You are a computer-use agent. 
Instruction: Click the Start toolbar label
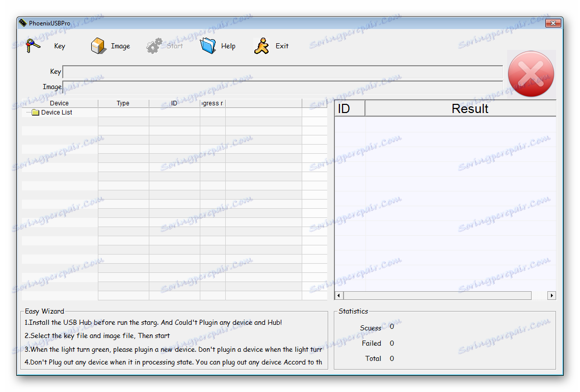pos(175,46)
